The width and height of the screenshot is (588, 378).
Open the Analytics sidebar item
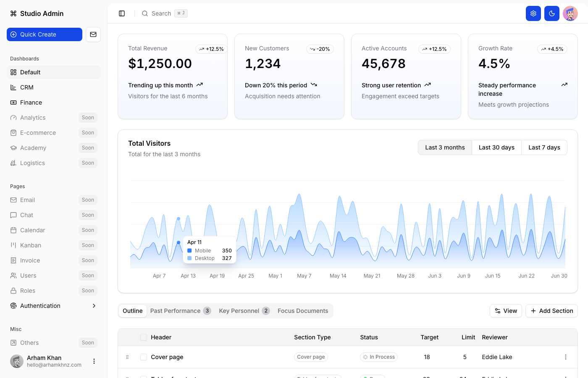[x=33, y=118]
